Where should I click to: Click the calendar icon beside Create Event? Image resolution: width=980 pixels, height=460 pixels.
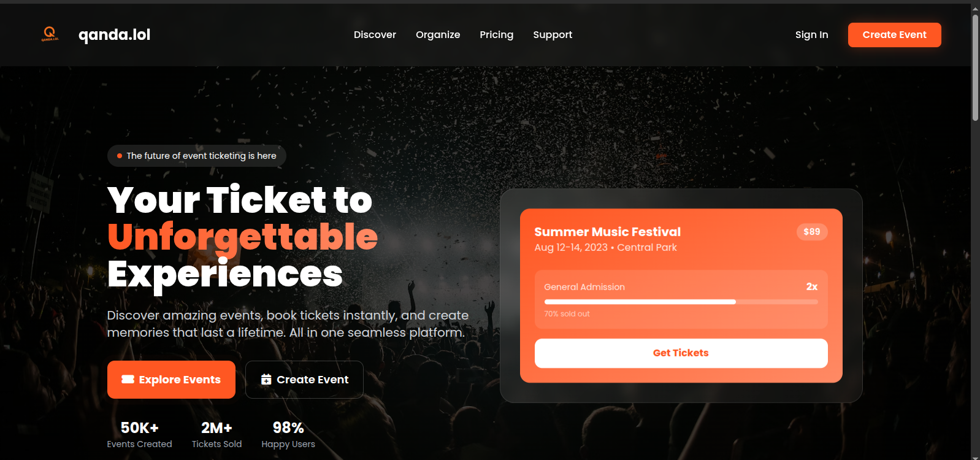266,380
